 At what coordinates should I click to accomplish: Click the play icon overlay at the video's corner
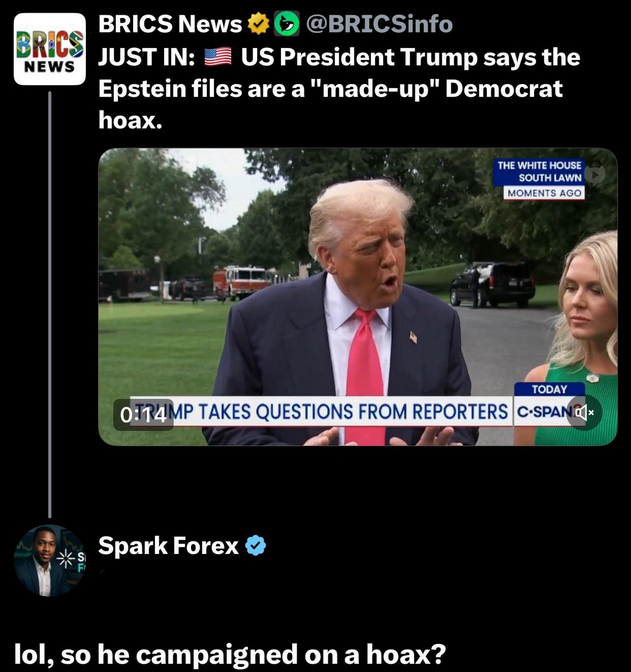[595, 174]
